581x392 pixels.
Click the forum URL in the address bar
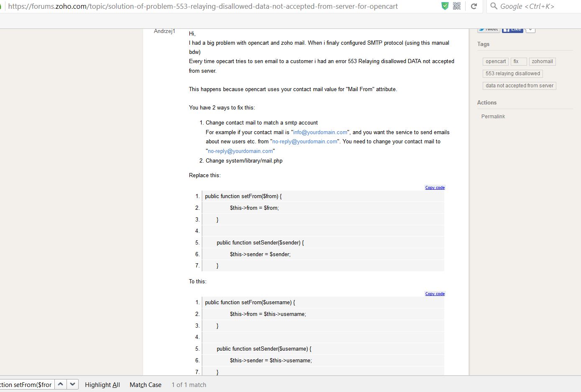(203, 6)
